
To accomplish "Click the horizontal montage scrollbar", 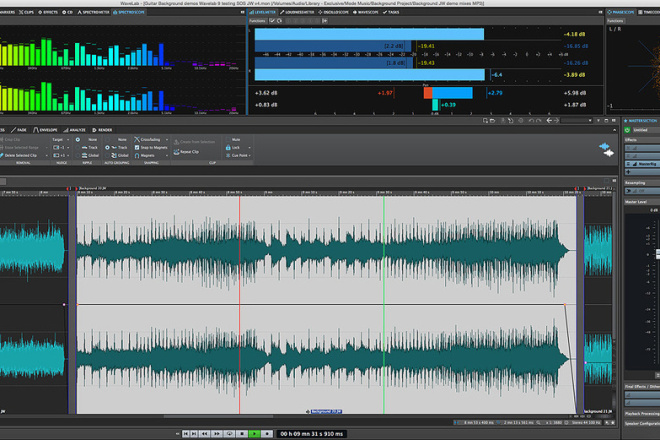I will click(218, 417).
